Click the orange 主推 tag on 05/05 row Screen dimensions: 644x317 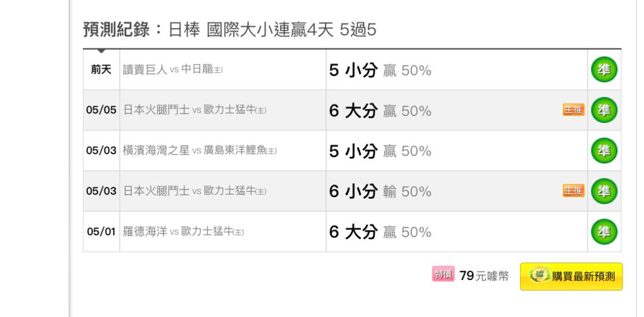(574, 109)
